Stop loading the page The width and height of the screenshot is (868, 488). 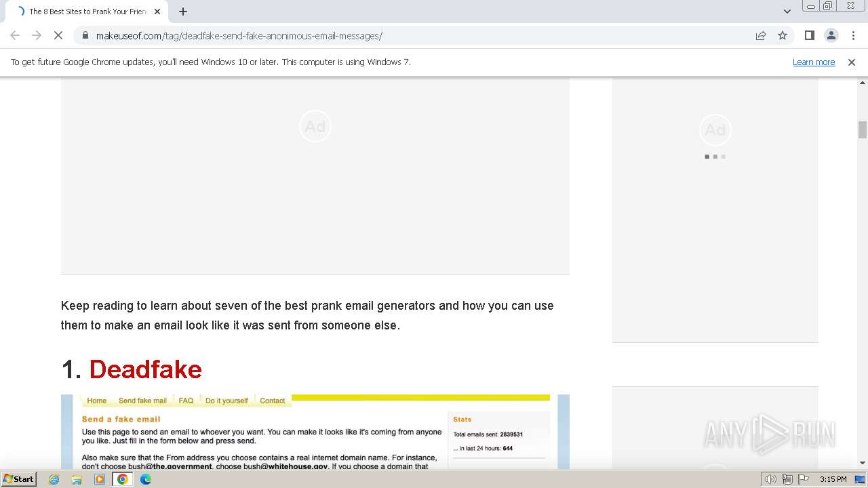click(x=58, y=35)
